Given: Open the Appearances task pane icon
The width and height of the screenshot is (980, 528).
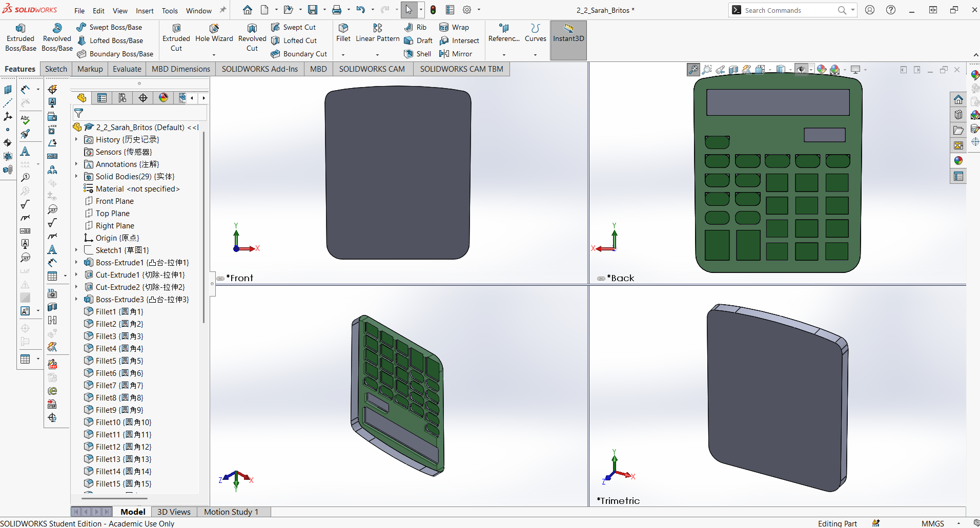Looking at the screenshot, I should [x=958, y=161].
